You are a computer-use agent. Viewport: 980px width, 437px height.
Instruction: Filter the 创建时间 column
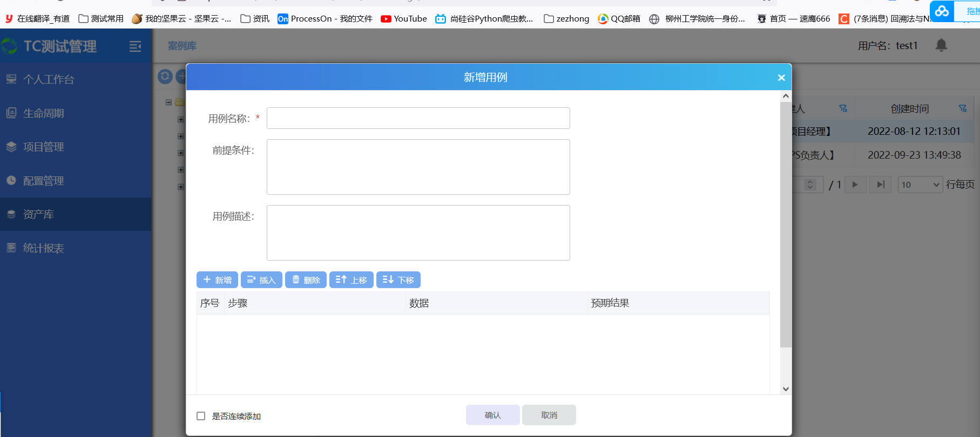(x=963, y=109)
